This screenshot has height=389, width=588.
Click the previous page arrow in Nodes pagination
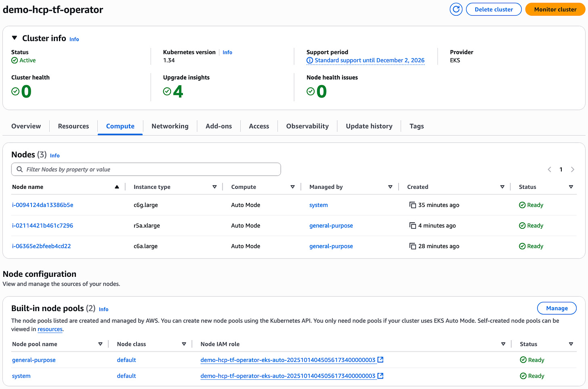[549, 169]
